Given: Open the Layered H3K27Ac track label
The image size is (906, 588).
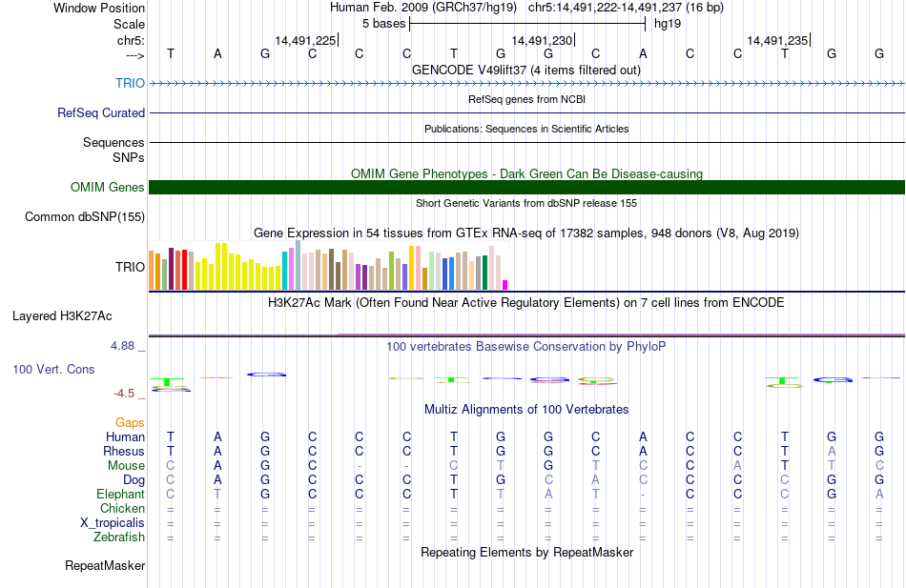Looking at the screenshot, I should (62, 316).
